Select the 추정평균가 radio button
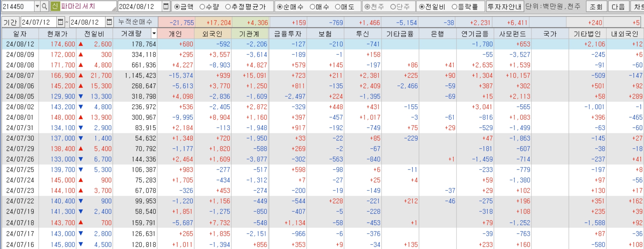The width and height of the screenshot is (644, 249). pos(228,7)
